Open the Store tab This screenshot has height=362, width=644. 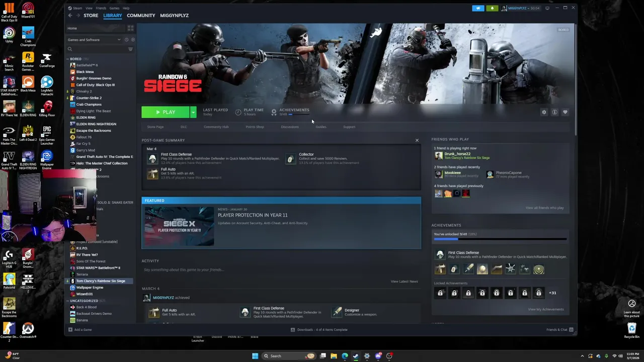[x=91, y=16]
